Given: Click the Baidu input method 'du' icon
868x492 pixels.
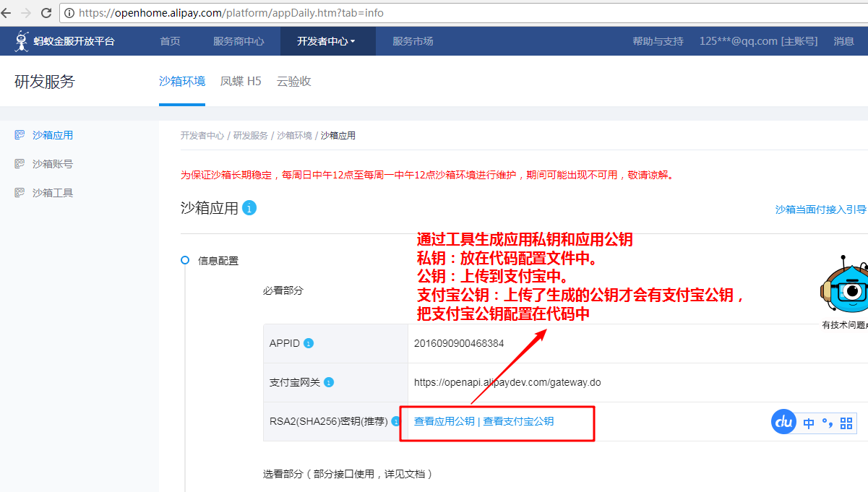Looking at the screenshot, I should 784,422.
